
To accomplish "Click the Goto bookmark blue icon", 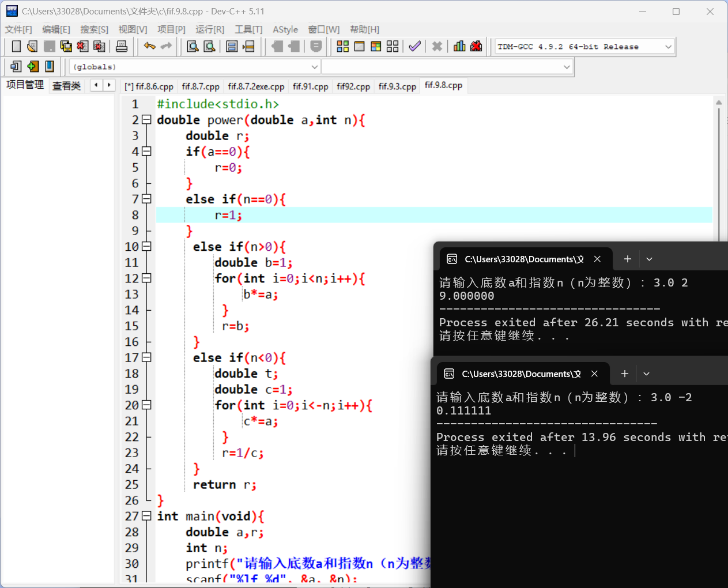I will pyautogui.click(x=50, y=66).
